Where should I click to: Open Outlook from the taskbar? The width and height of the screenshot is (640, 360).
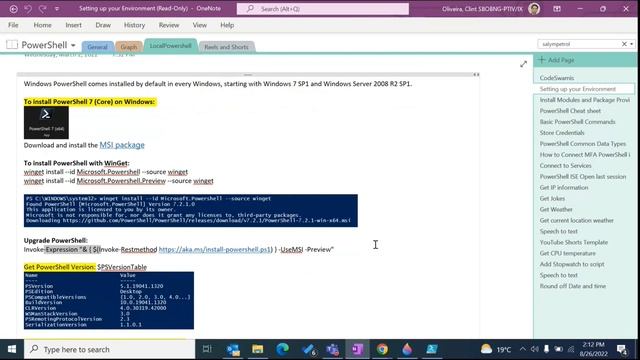click(233, 349)
